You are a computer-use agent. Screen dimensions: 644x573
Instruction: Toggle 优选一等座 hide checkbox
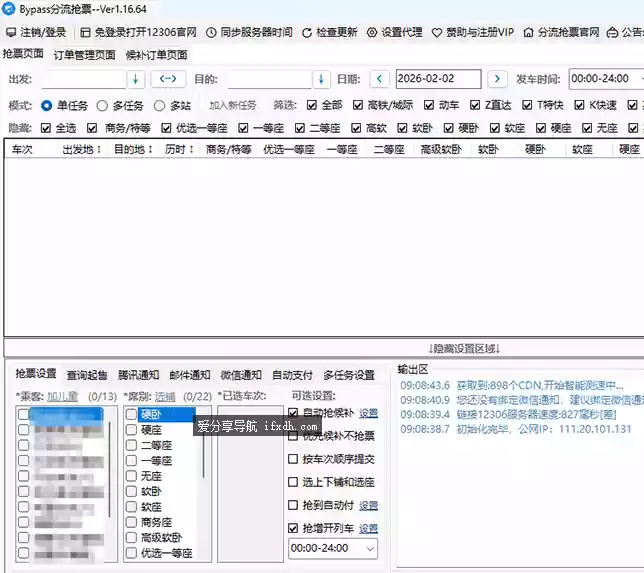pos(166,129)
